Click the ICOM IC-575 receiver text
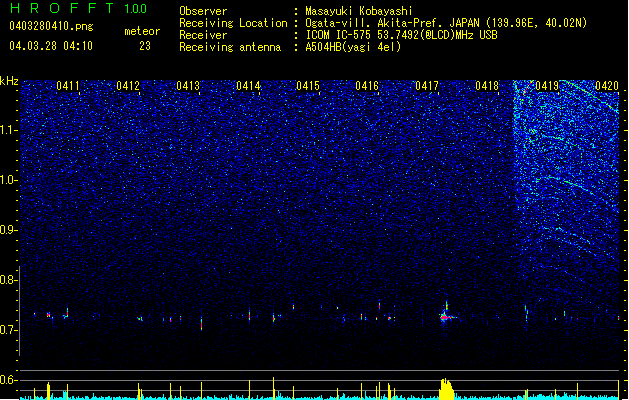 pyautogui.click(x=401, y=35)
